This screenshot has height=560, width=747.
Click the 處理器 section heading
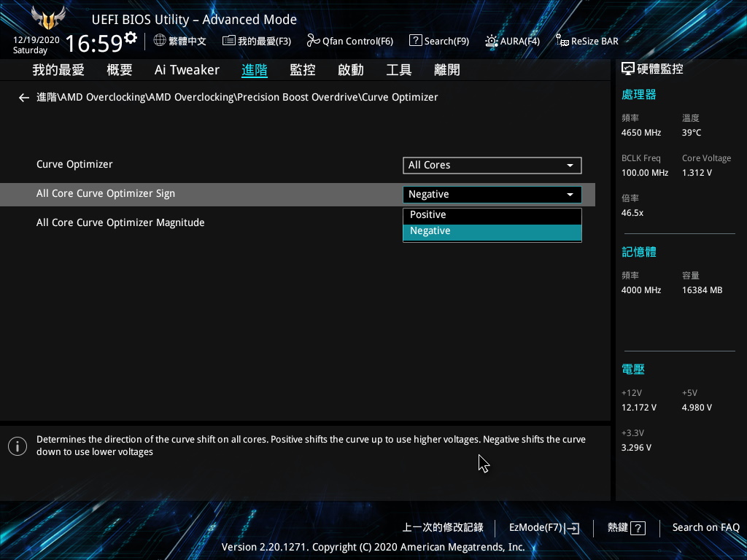tap(639, 95)
